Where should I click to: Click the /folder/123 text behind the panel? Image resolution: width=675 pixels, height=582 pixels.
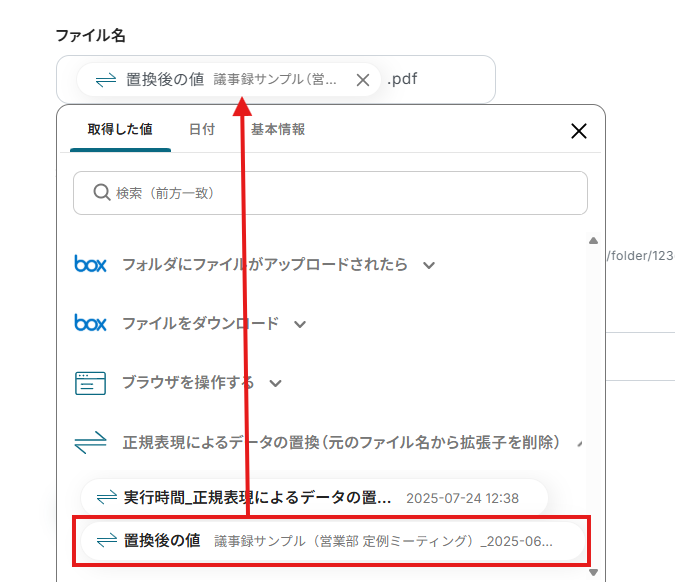[641, 256]
